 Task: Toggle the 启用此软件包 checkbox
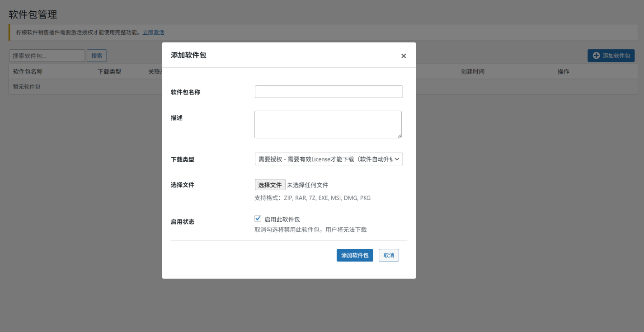pyautogui.click(x=258, y=219)
